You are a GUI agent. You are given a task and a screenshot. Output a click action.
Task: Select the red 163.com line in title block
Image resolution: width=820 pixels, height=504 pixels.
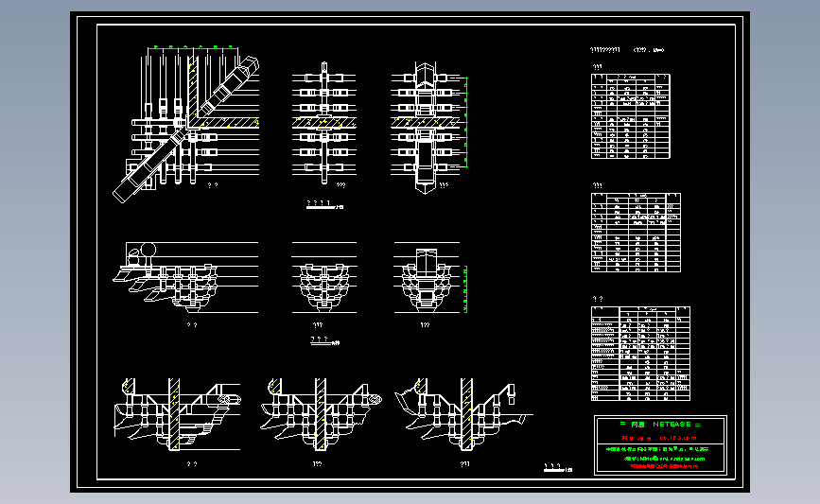pyautogui.click(x=659, y=438)
